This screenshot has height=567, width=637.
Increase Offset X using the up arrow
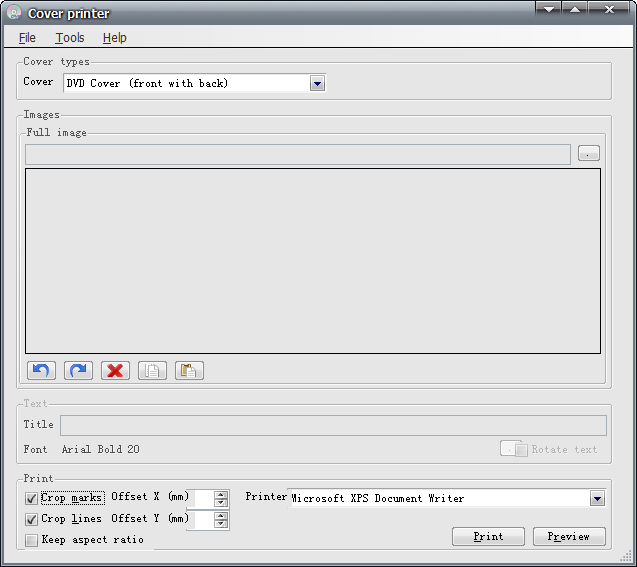coord(221,494)
